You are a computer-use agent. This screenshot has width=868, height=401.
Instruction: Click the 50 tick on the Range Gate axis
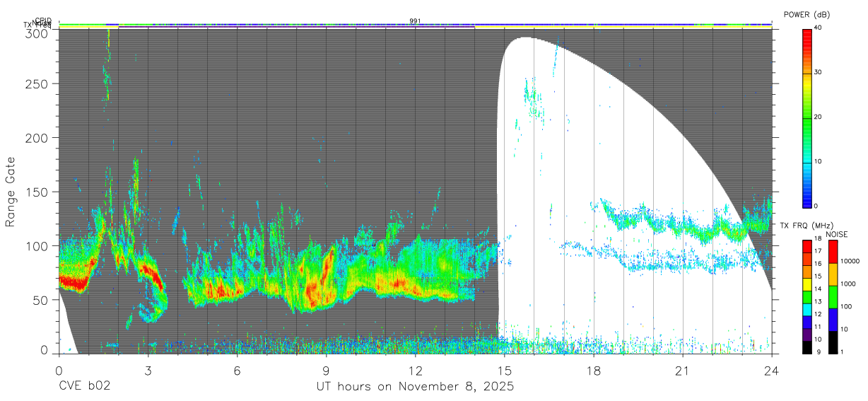[41, 300]
